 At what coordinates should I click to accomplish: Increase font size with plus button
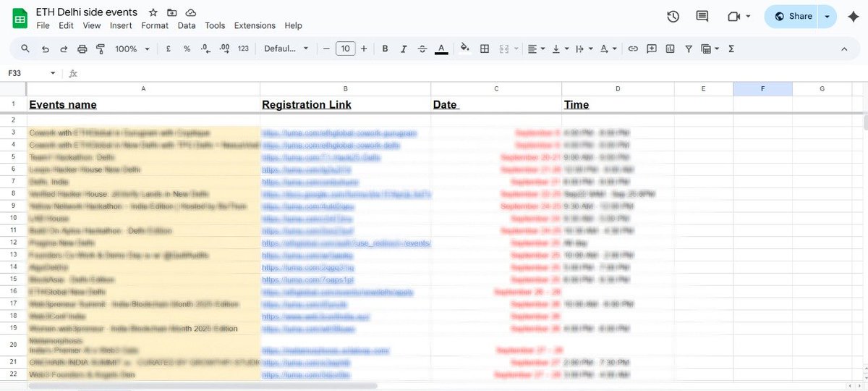tap(364, 49)
